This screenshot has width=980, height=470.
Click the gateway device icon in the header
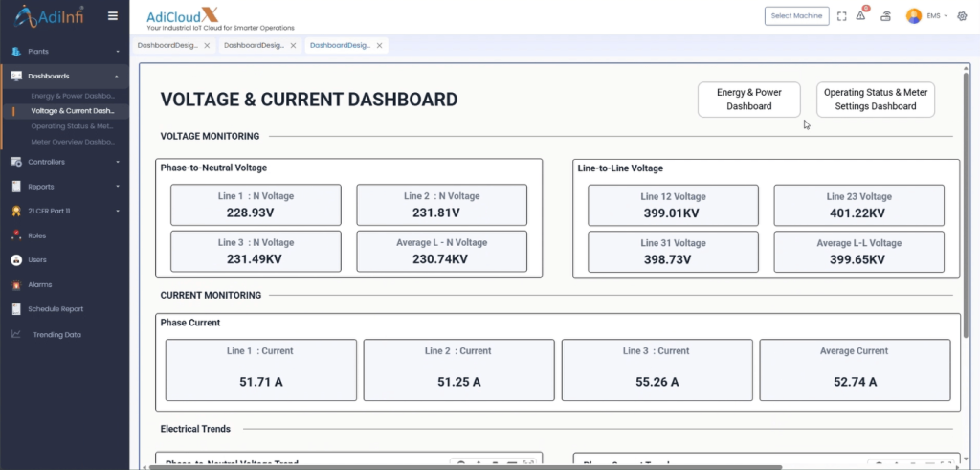point(885,16)
